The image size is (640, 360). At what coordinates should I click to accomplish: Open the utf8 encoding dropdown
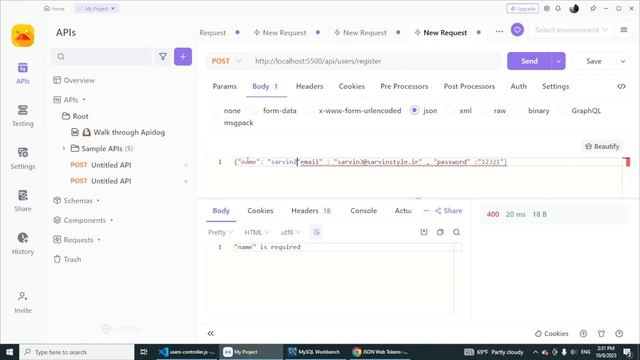[290, 232]
